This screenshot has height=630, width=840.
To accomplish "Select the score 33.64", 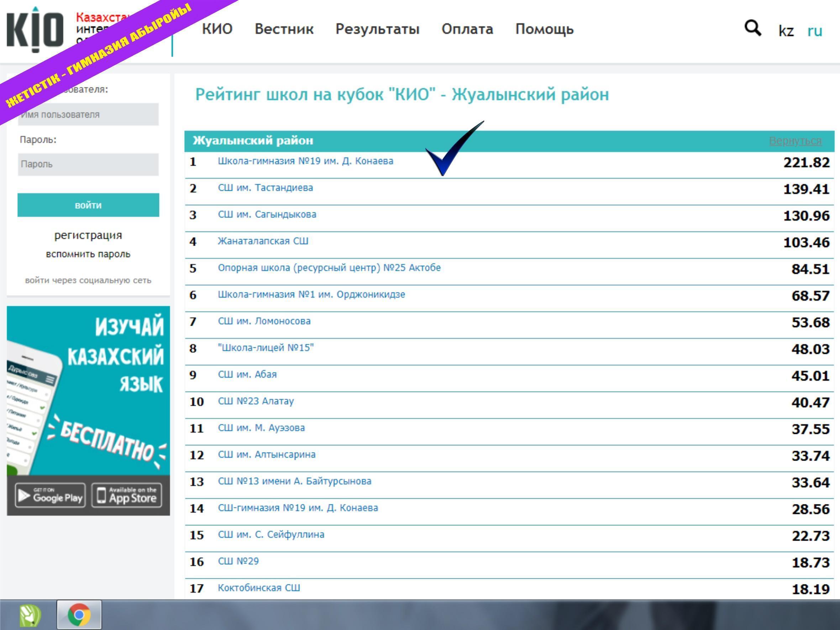I will tap(810, 482).
